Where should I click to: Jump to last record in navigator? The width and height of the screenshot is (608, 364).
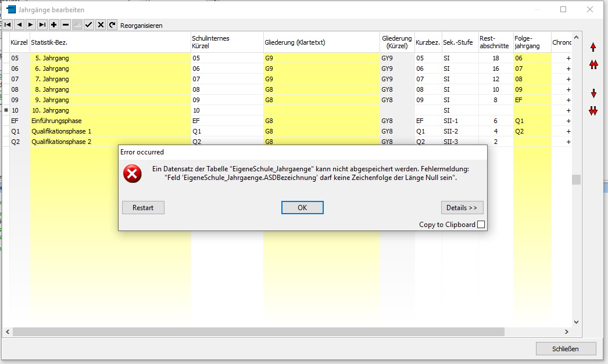pos(42,25)
